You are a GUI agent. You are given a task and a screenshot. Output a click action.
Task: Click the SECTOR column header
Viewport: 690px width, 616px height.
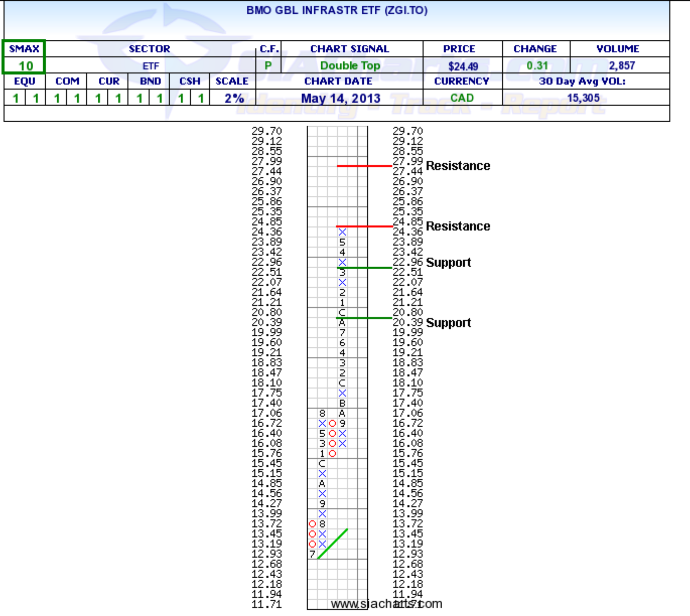pos(150,49)
